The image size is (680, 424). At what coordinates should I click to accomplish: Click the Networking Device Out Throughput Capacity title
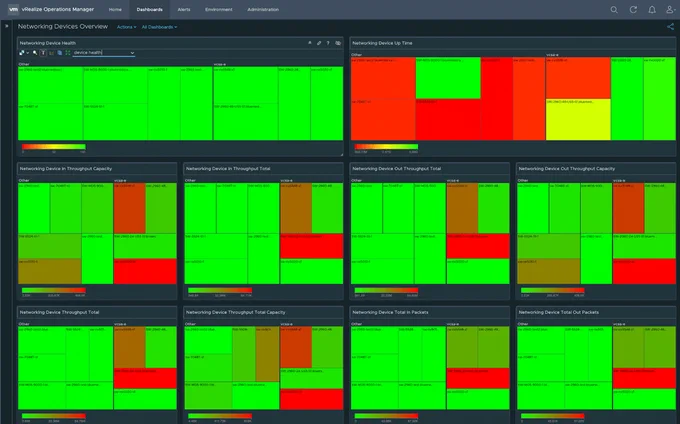(567, 169)
